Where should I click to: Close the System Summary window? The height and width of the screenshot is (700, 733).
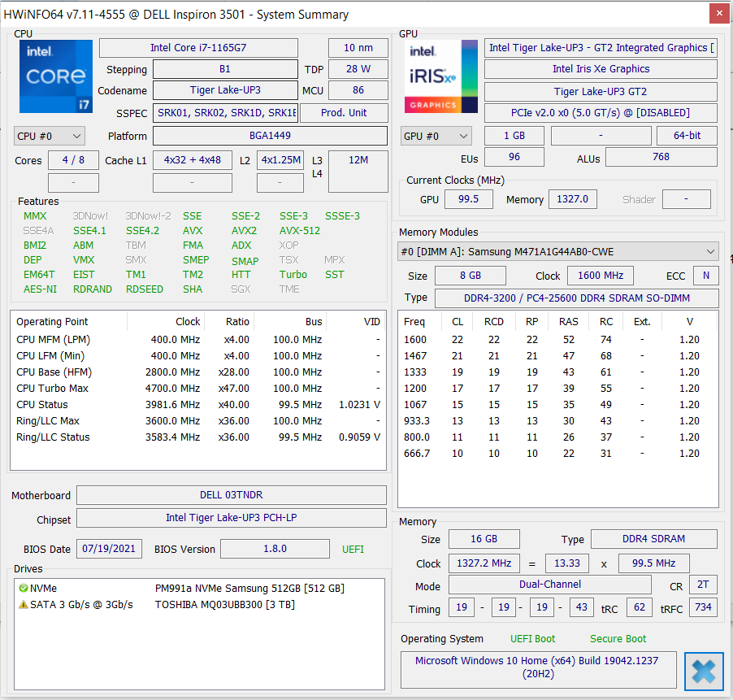coord(719,14)
